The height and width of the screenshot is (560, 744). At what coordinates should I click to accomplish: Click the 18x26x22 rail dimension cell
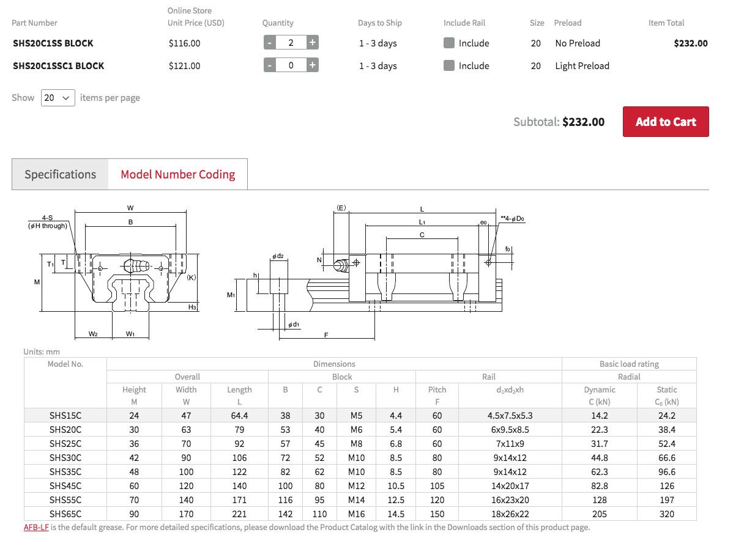click(x=510, y=514)
